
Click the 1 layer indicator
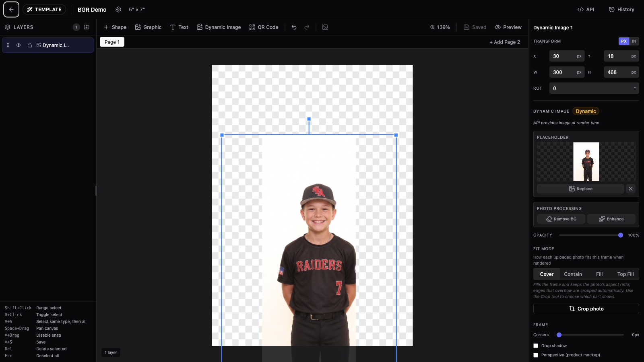tap(111, 353)
